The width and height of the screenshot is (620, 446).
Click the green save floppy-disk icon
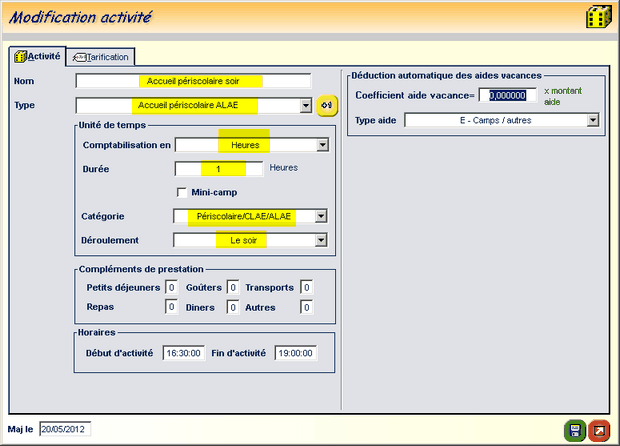[x=576, y=431]
